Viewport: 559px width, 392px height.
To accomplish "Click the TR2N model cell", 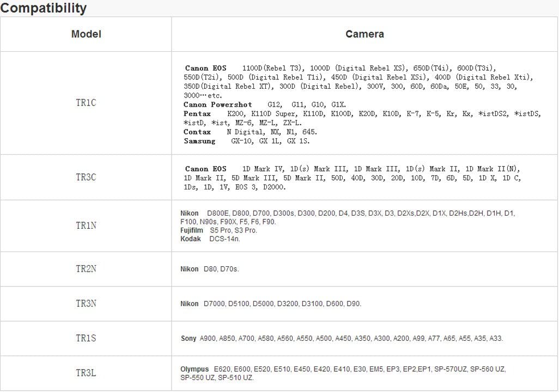I will point(86,269).
